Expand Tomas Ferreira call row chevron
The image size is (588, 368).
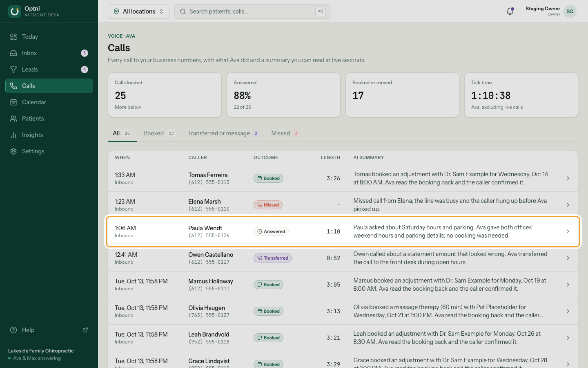568,178
